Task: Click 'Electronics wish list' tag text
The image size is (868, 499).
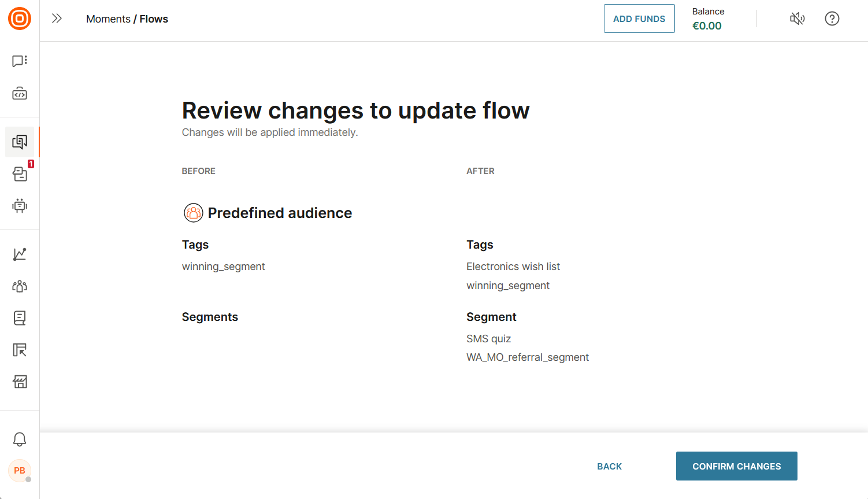Action: [513, 267]
